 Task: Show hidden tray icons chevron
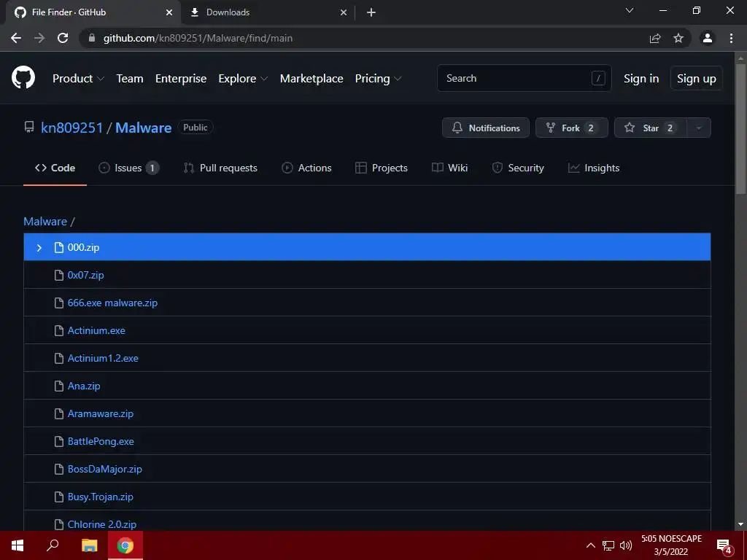click(x=590, y=545)
